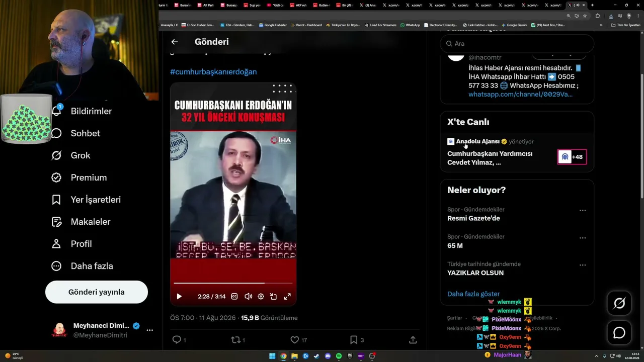Viewport: 644px width, 362px height.
Task: Open the Anadolu Ajansı live broadcast
Action: [x=490, y=158]
